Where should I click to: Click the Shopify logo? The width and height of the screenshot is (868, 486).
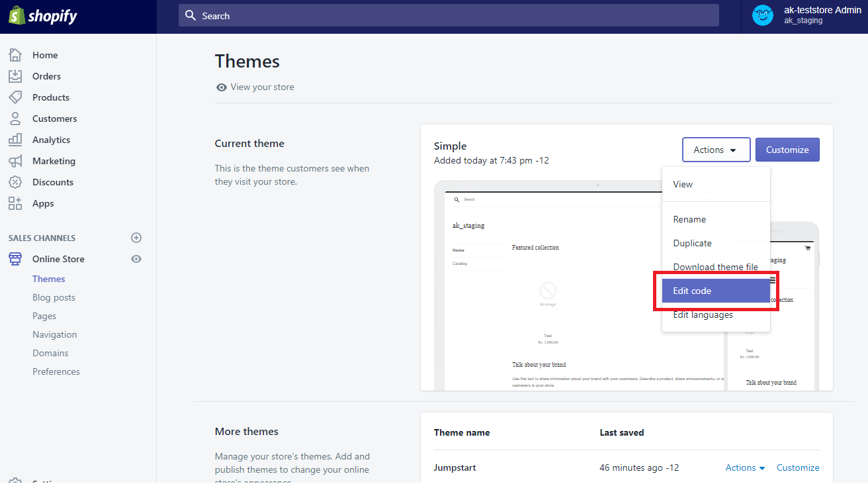43,16
